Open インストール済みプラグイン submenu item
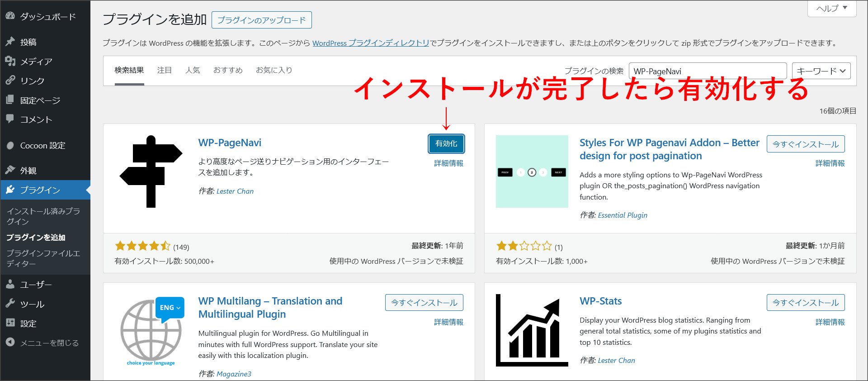 [43, 216]
